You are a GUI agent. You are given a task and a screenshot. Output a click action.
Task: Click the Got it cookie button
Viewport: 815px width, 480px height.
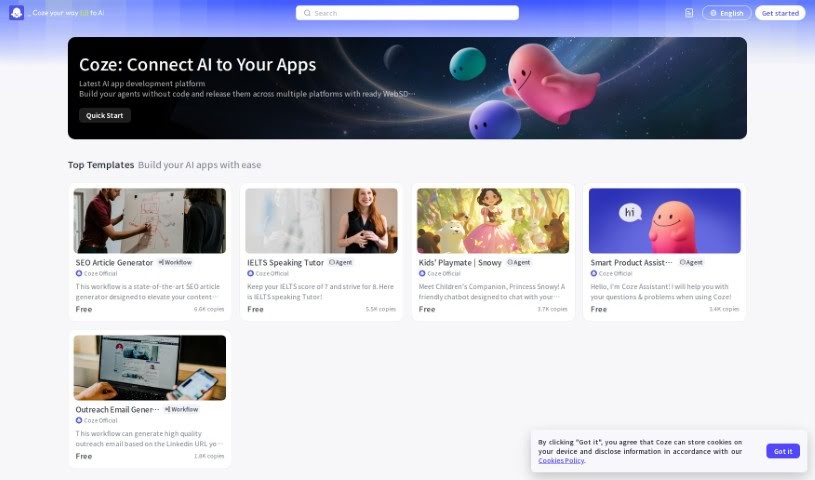pos(783,451)
